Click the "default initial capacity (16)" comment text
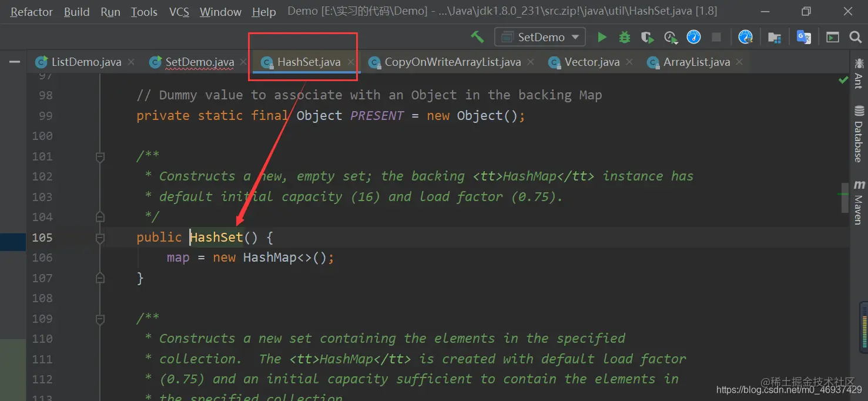This screenshot has width=868, height=401. [x=270, y=197]
